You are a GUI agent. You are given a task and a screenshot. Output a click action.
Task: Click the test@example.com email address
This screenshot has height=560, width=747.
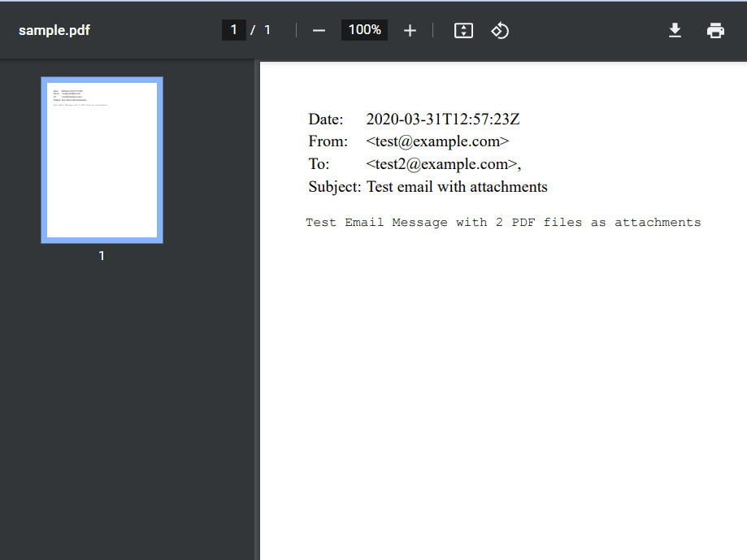tap(437, 141)
